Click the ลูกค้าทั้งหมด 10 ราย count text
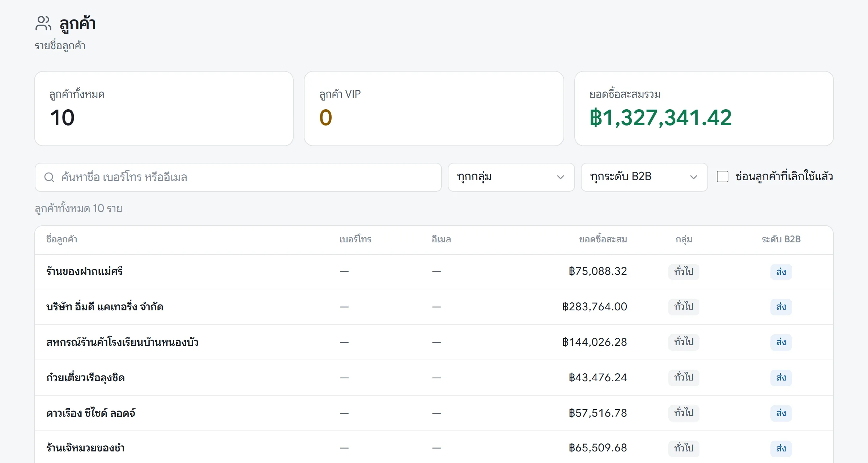The height and width of the screenshot is (463, 868). 78,209
